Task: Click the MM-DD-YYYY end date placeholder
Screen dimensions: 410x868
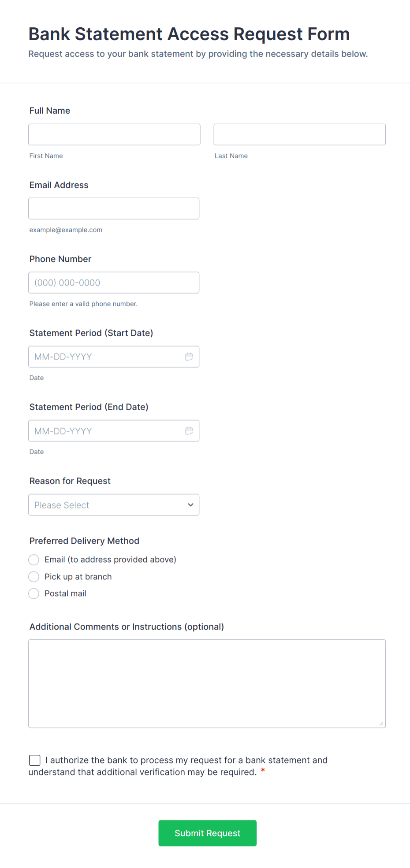Action: [63, 430]
